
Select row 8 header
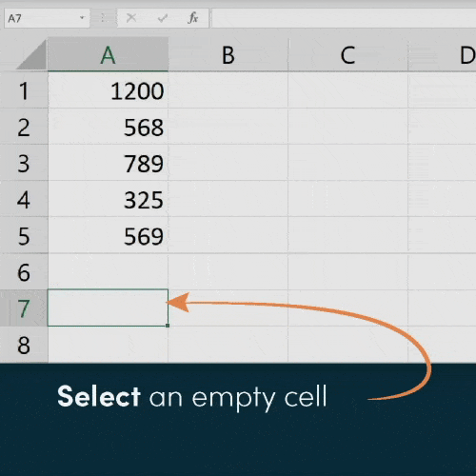pos(24,345)
